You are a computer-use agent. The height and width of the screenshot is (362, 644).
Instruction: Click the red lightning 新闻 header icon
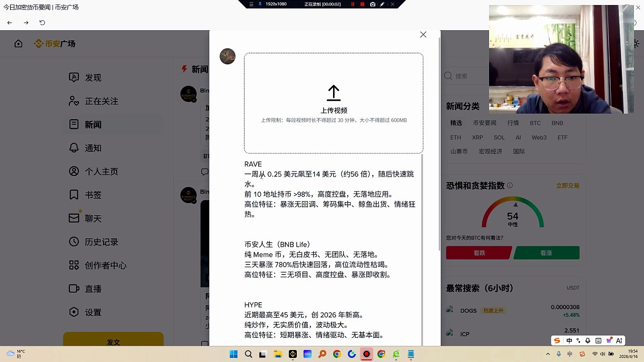pyautogui.click(x=184, y=69)
